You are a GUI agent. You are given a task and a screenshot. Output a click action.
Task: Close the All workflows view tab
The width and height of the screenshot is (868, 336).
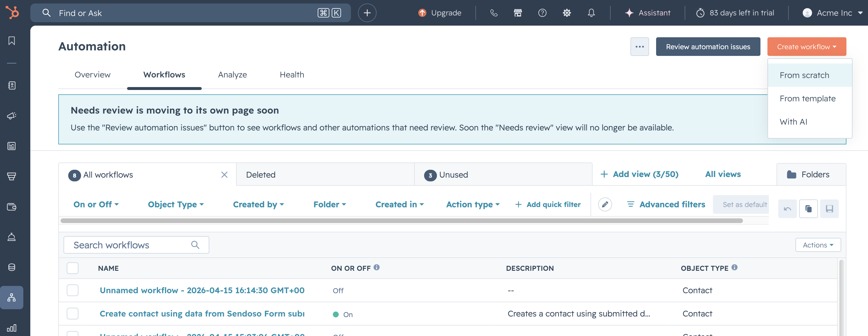coord(224,174)
